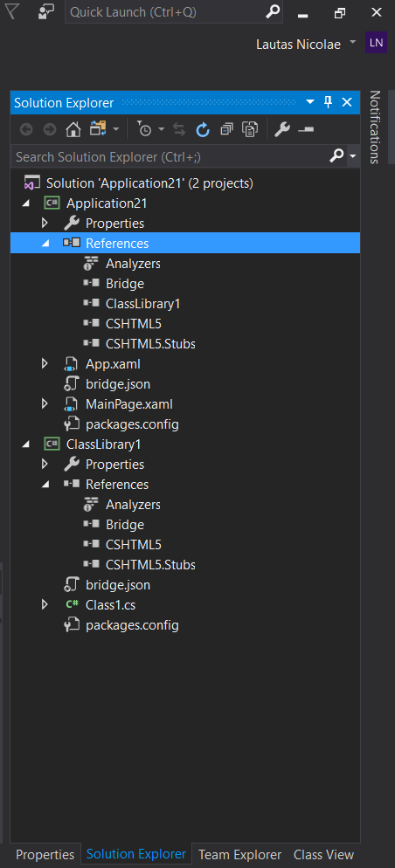Close the Solution Explorer panel
Image resolution: width=395 pixels, height=868 pixels.
click(347, 102)
